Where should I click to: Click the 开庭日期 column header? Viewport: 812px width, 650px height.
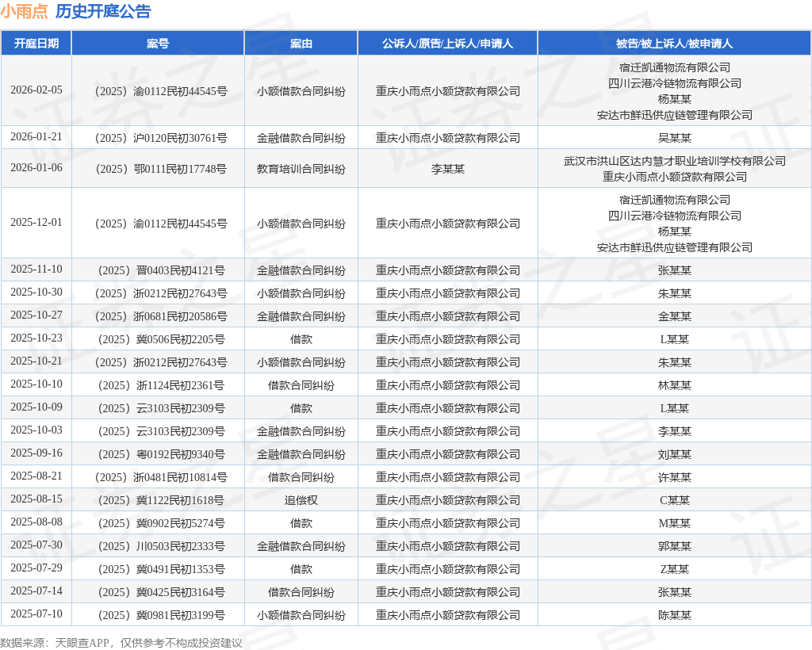tap(36, 44)
